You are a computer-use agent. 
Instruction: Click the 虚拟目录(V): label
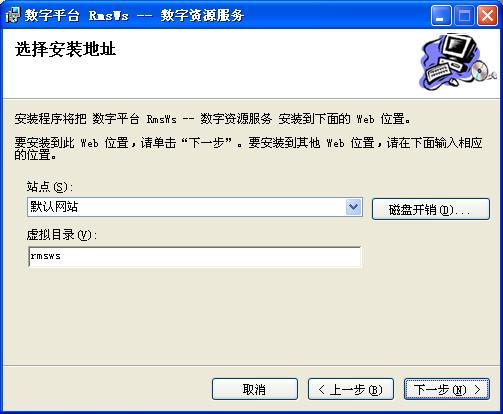click(62, 235)
